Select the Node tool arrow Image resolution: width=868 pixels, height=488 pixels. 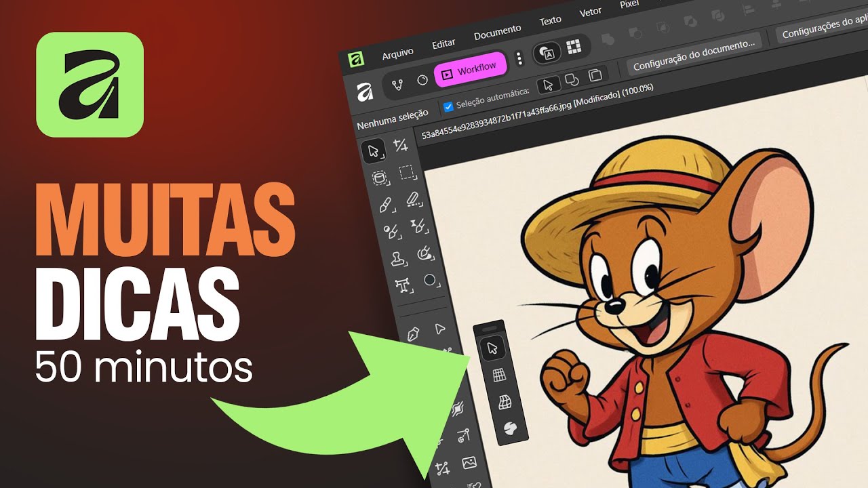click(440, 328)
